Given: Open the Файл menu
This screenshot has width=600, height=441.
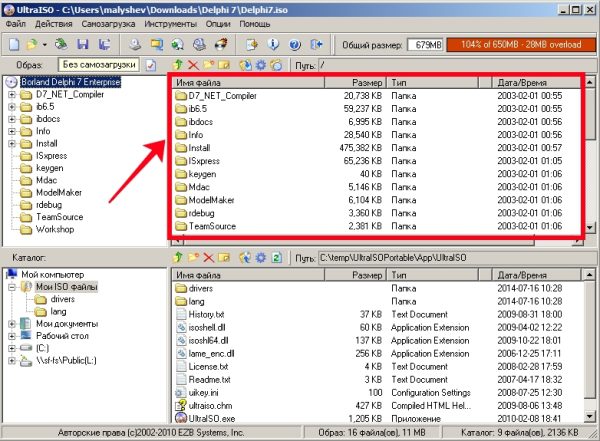Looking at the screenshot, I should 16,24.
